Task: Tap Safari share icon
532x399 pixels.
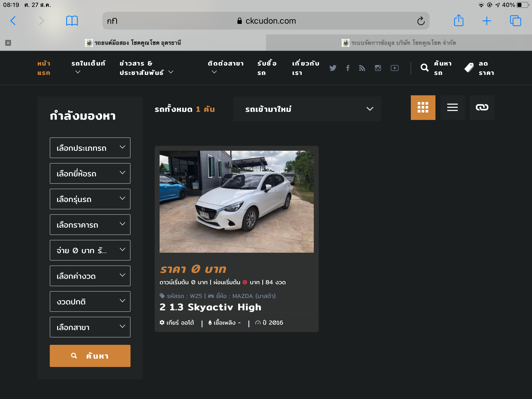Action: click(x=459, y=21)
